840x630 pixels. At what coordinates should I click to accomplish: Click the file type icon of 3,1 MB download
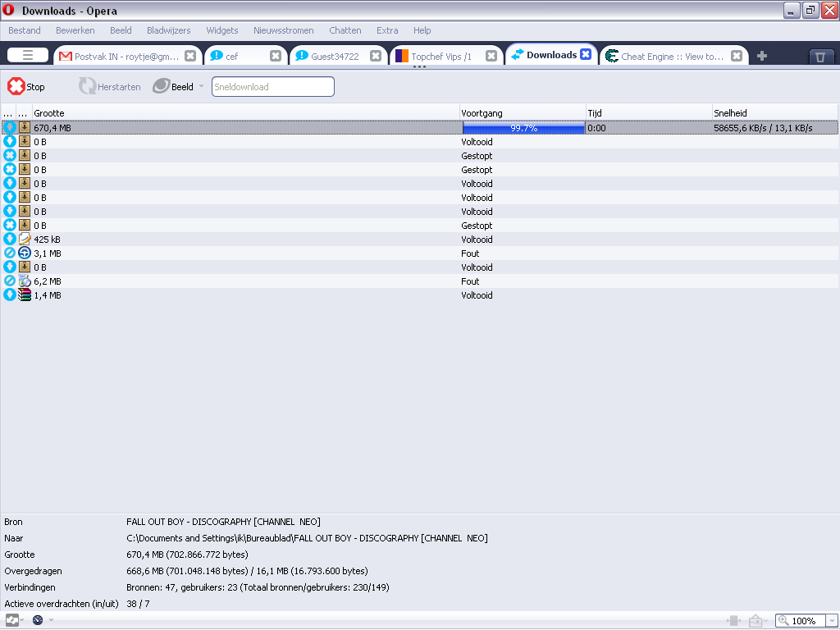(x=24, y=253)
